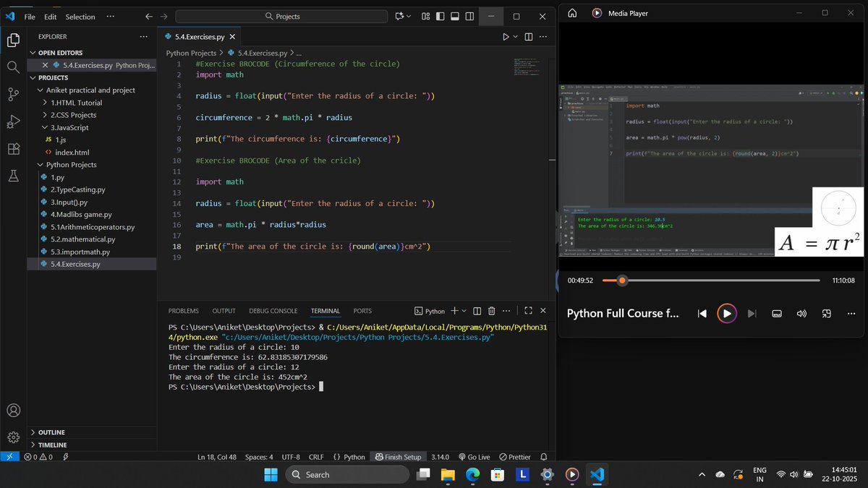Open Source Control view in activity bar
This screenshot has width=868, height=488.
(x=13, y=94)
